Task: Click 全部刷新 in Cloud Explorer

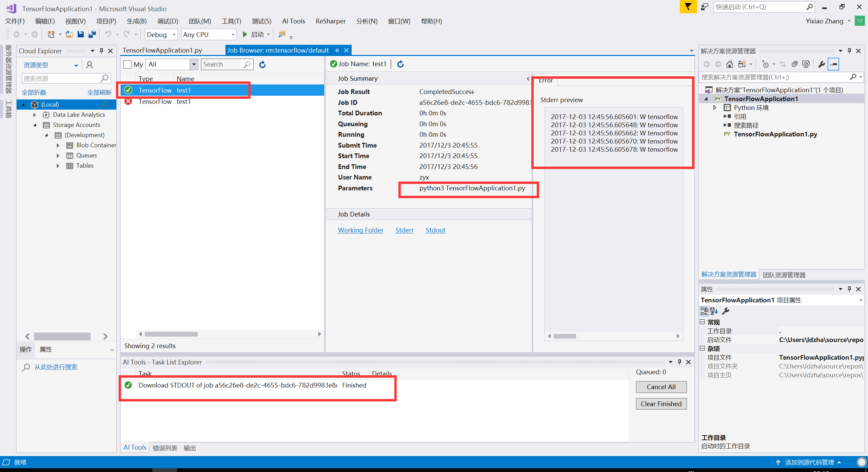Action: tap(99, 92)
